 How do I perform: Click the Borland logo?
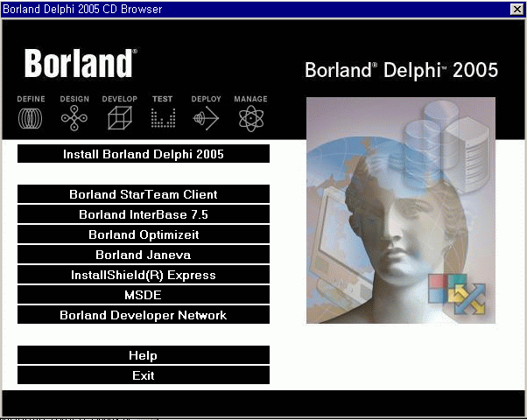coord(80,64)
